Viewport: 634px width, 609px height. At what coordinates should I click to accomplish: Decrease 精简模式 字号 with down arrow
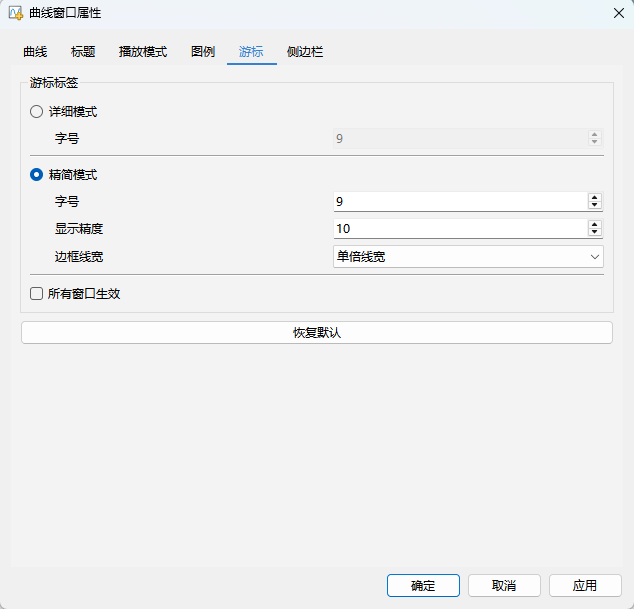[595, 206]
